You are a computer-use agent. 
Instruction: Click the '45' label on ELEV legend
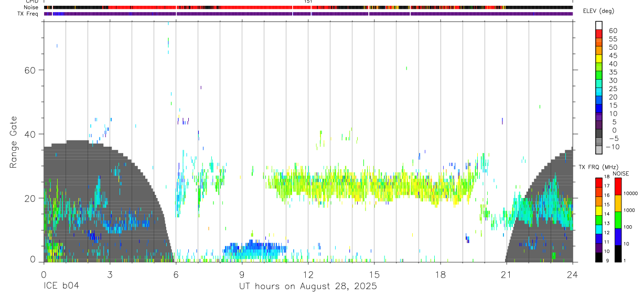click(613, 56)
